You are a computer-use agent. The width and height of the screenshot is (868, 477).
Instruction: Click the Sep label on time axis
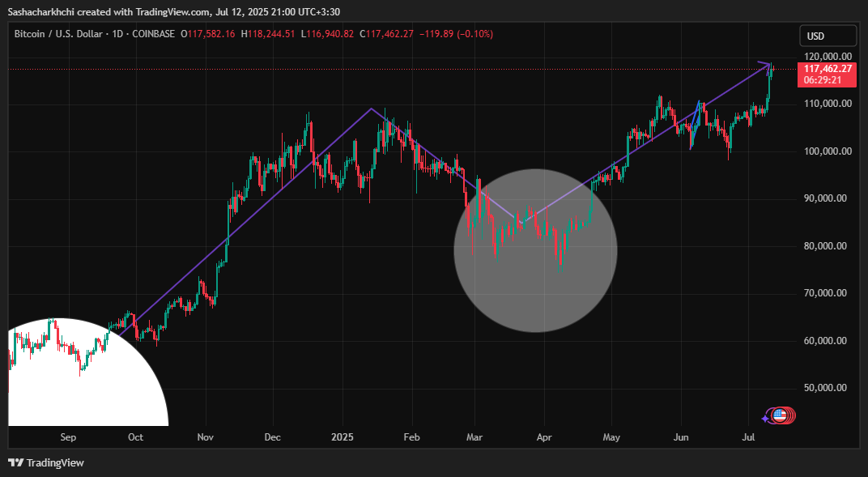[68, 437]
